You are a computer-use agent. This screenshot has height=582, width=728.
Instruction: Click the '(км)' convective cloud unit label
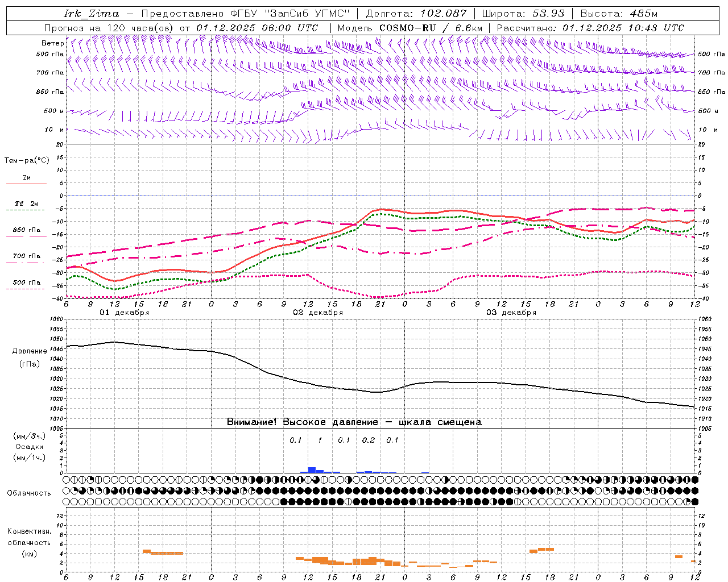(29, 554)
